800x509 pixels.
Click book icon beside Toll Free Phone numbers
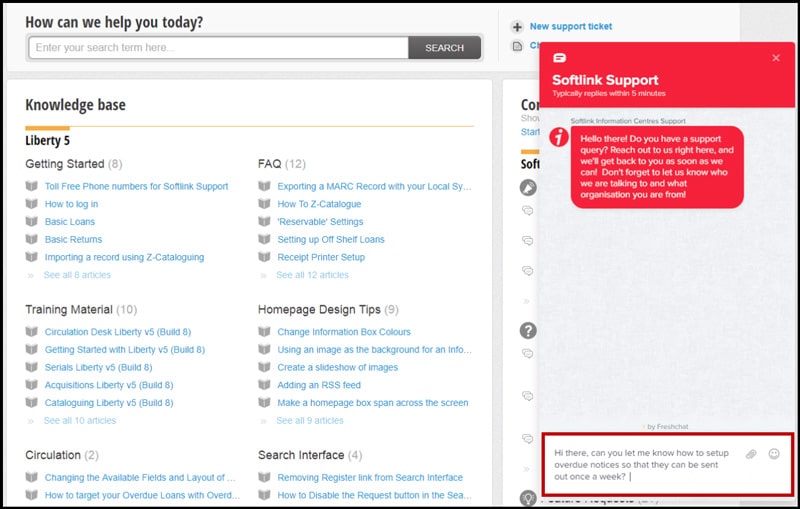[x=32, y=186]
